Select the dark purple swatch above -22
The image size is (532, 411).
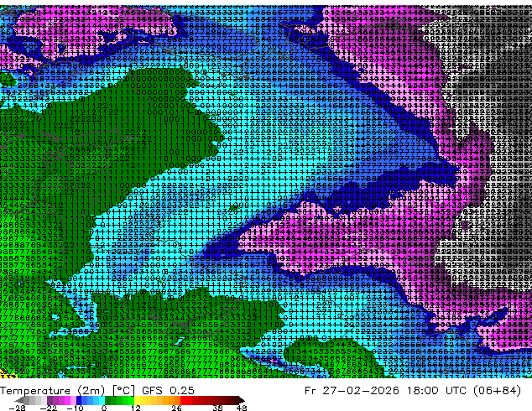pyautogui.click(x=50, y=400)
